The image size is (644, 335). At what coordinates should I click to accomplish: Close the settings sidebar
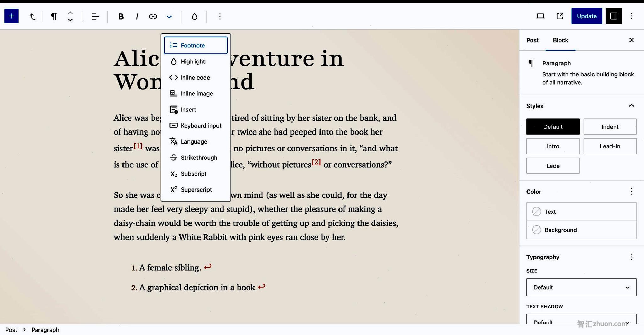point(631,40)
